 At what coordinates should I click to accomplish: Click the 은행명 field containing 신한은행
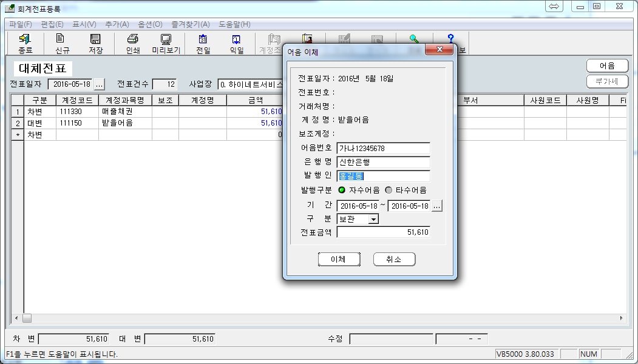click(x=383, y=163)
